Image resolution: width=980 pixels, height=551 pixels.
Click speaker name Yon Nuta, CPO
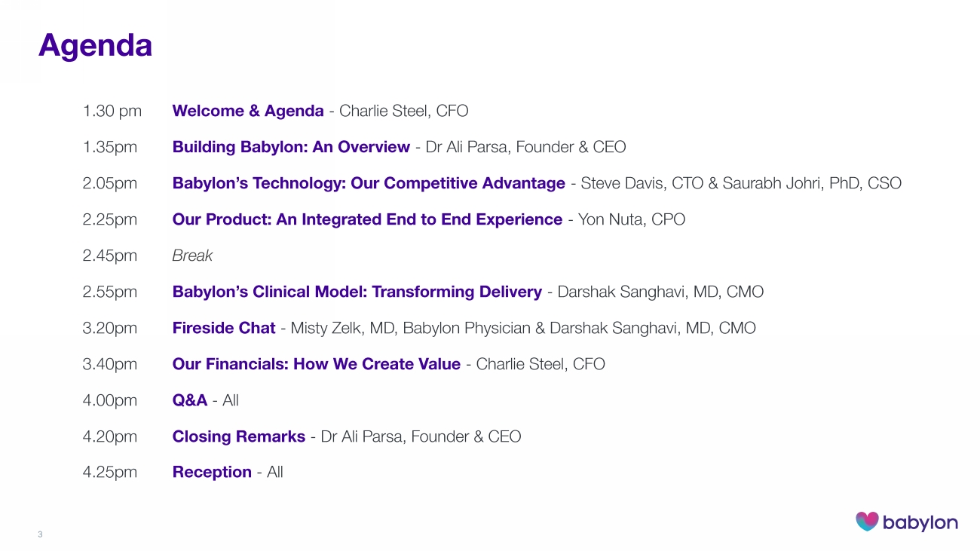pyautogui.click(x=631, y=219)
